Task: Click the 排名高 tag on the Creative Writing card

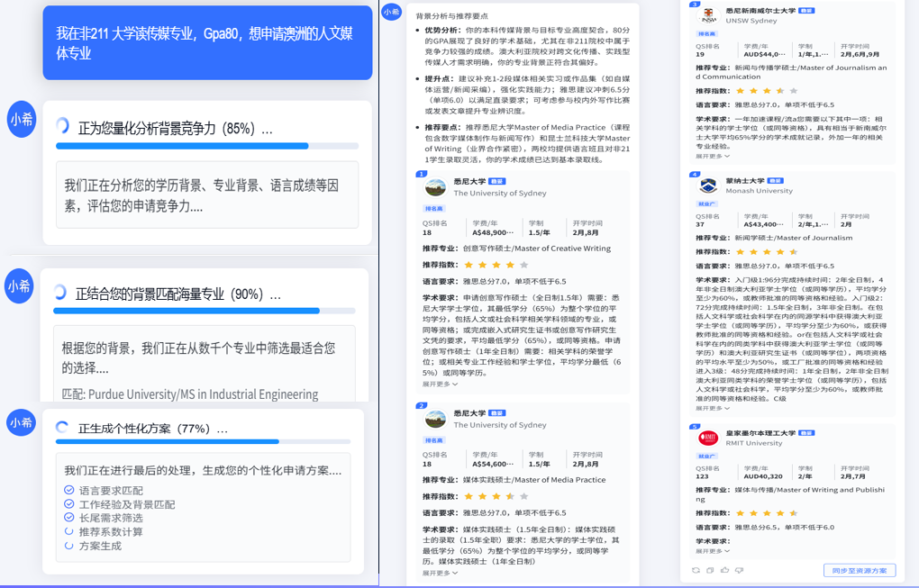Action: click(434, 209)
